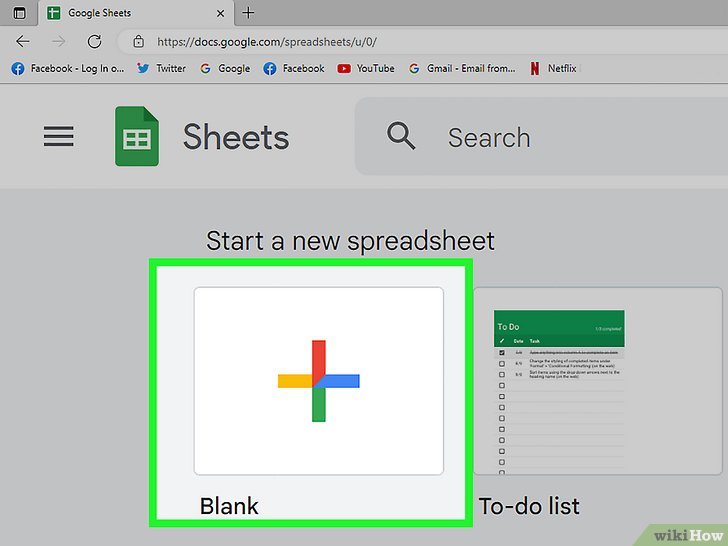728x546 pixels.
Task: Click the Blank template label
Action: click(229, 506)
